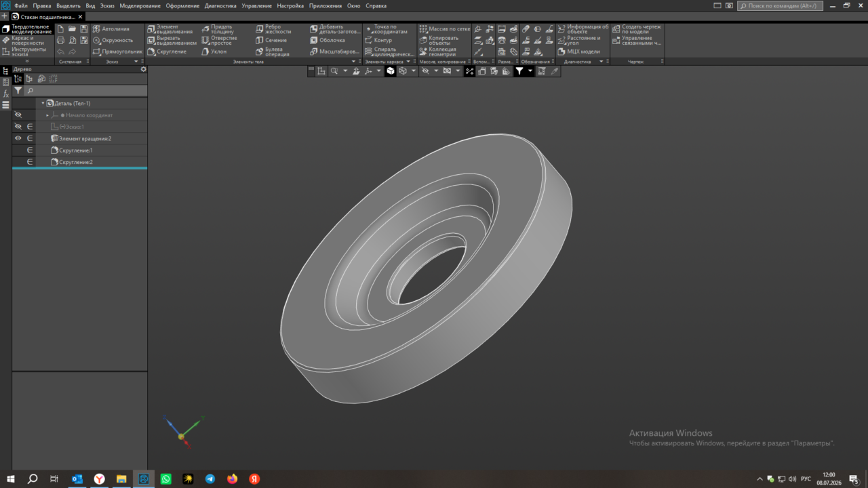
Task: Open the Справка menu
Action: pyautogui.click(x=376, y=5)
